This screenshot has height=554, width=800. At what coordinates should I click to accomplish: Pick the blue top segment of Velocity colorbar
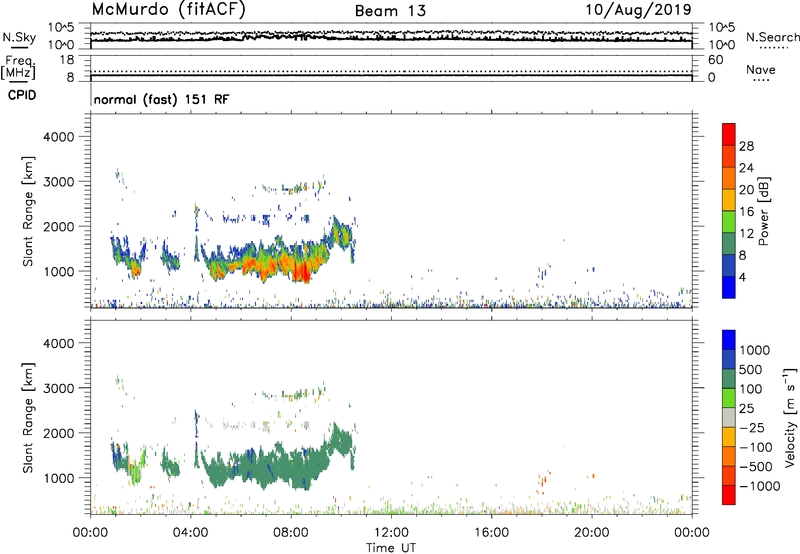pos(729,340)
